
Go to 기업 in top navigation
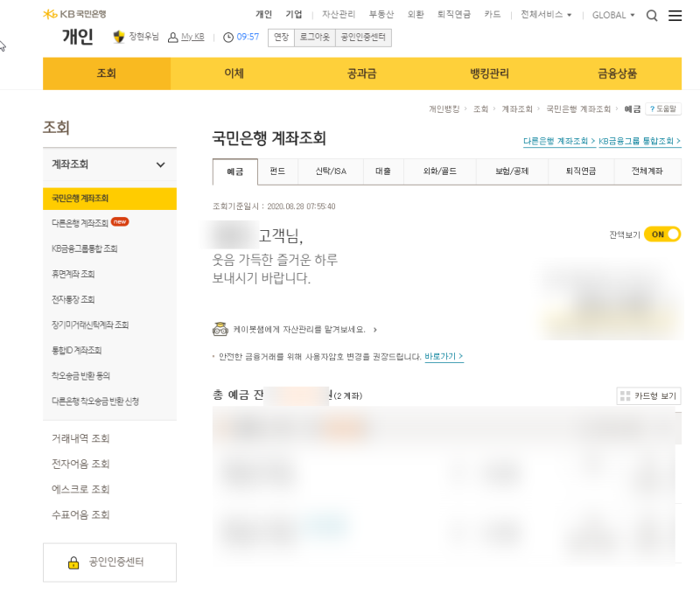[x=294, y=15]
